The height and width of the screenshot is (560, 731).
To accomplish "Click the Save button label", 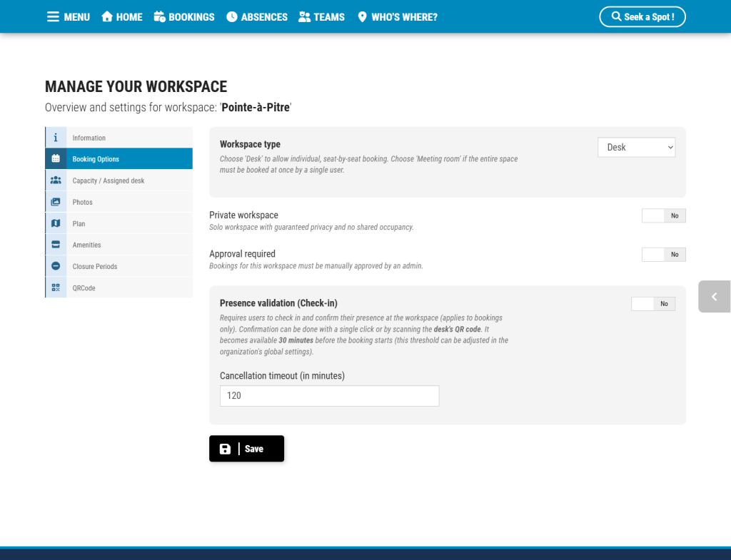I will [254, 449].
